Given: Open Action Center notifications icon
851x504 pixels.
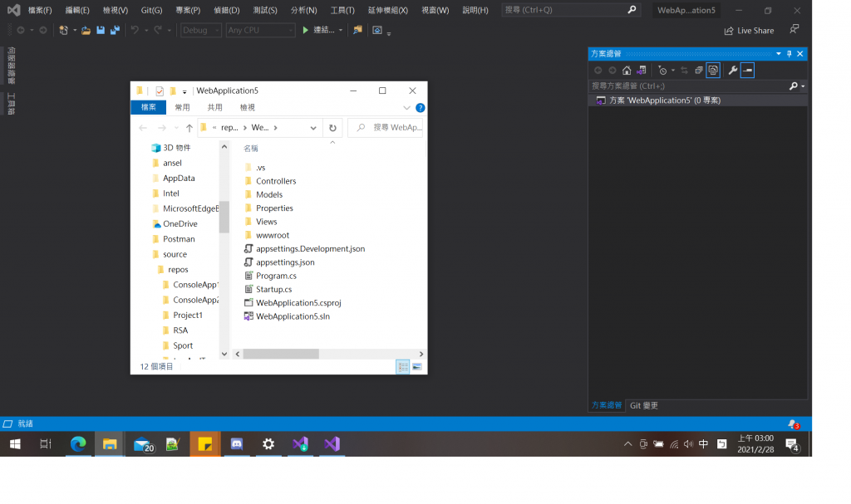Looking at the screenshot, I should click(792, 445).
